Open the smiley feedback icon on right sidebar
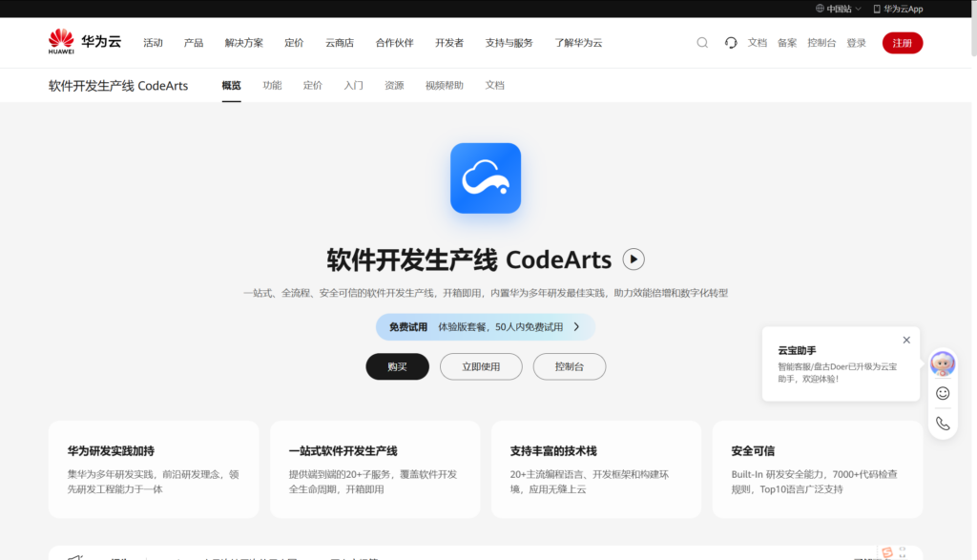Screen dimensions: 977x560 pos(942,393)
